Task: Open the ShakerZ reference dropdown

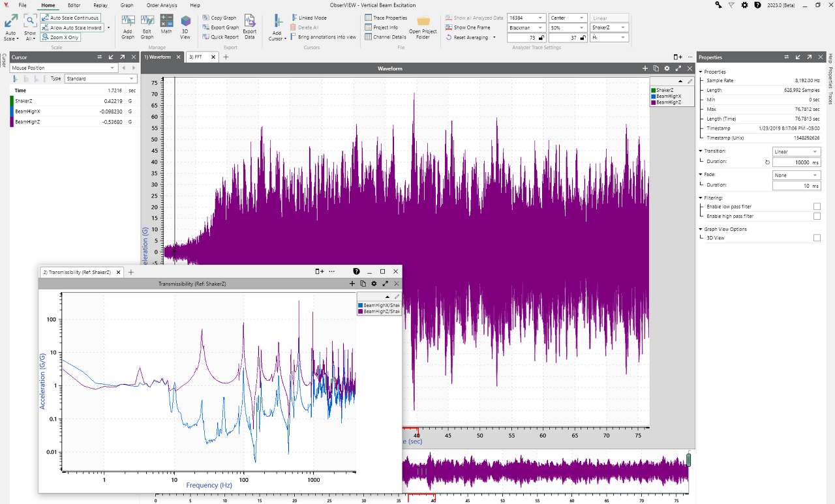Action: click(609, 28)
